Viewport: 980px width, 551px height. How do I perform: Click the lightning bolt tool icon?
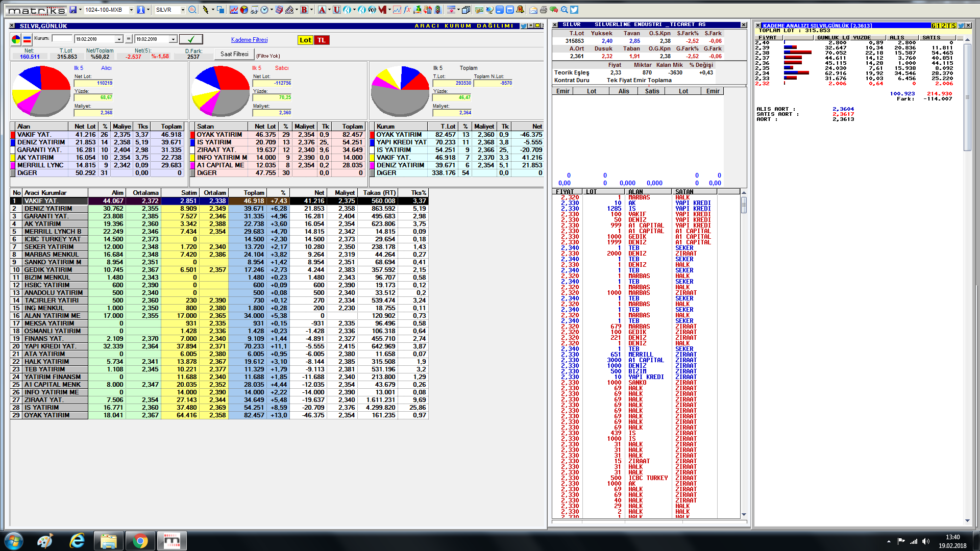click(206, 10)
